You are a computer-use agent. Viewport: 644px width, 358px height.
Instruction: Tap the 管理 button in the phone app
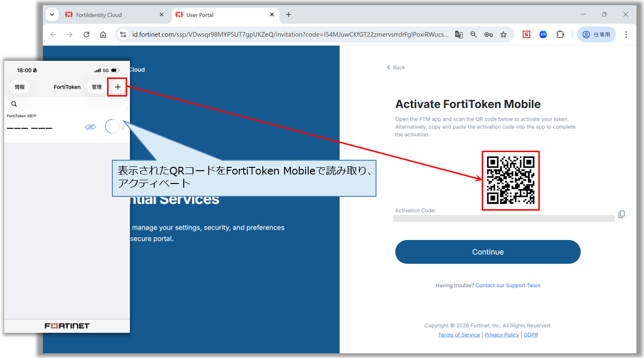97,87
